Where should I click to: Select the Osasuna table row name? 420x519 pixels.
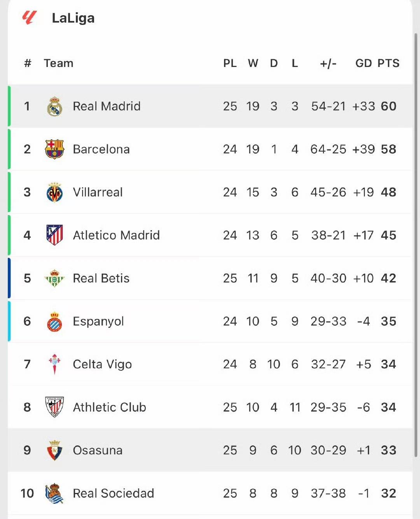pos(98,450)
